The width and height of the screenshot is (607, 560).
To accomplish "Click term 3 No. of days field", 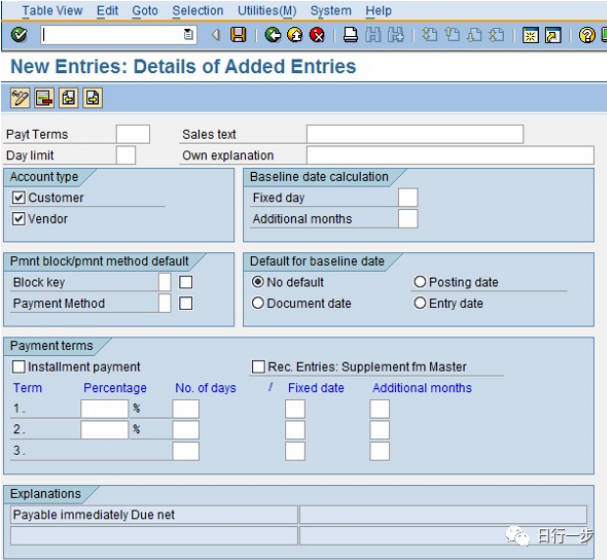I will pos(186,451).
